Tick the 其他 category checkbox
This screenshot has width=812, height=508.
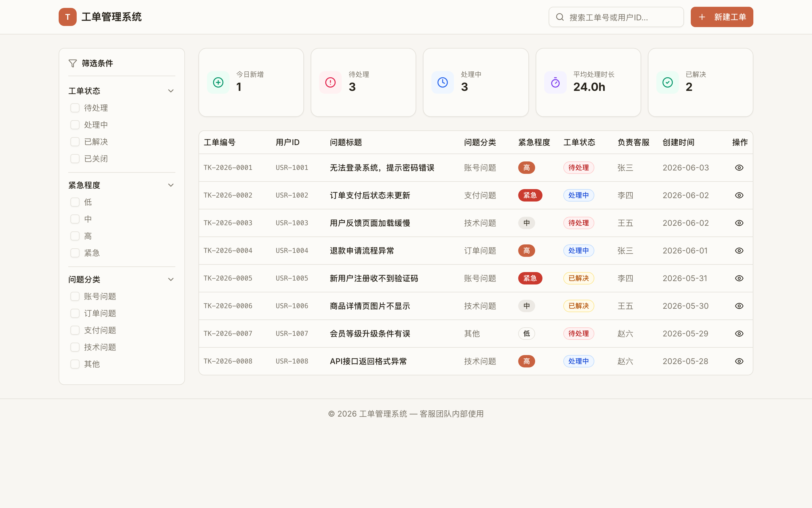point(75,364)
